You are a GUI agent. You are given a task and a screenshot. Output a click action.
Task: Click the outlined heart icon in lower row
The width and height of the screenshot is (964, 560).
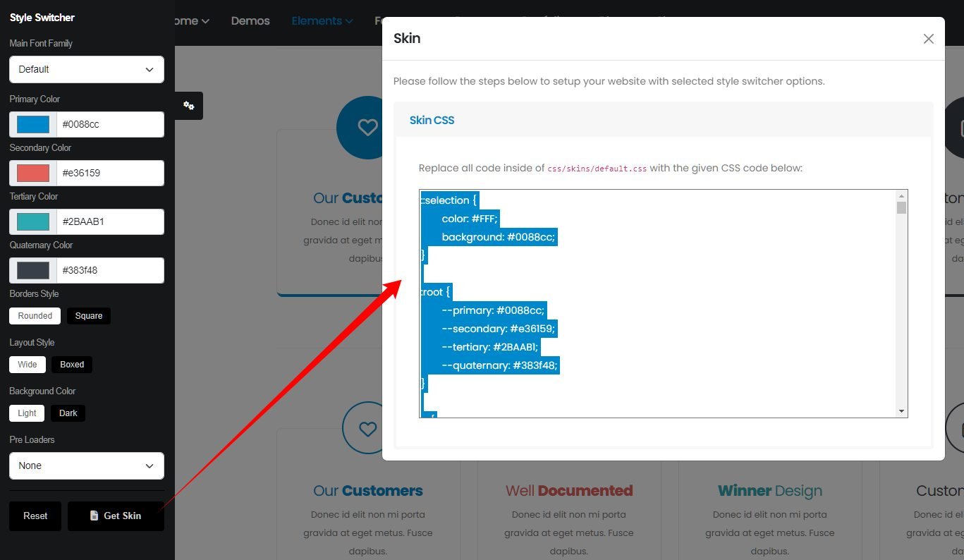367,428
